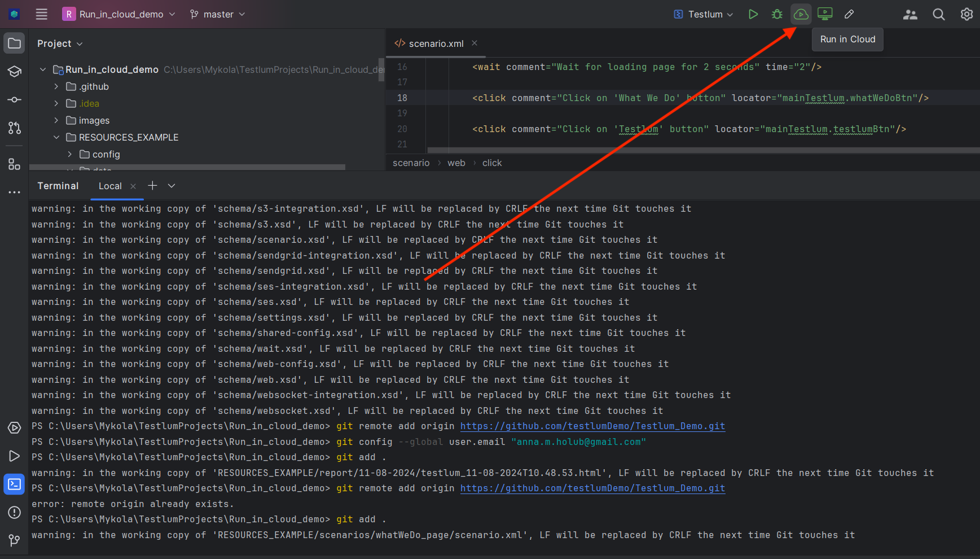The height and width of the screenshot is (559, 980).
Task: Open the Services tool window icon
Action: (x=14, y=428)
